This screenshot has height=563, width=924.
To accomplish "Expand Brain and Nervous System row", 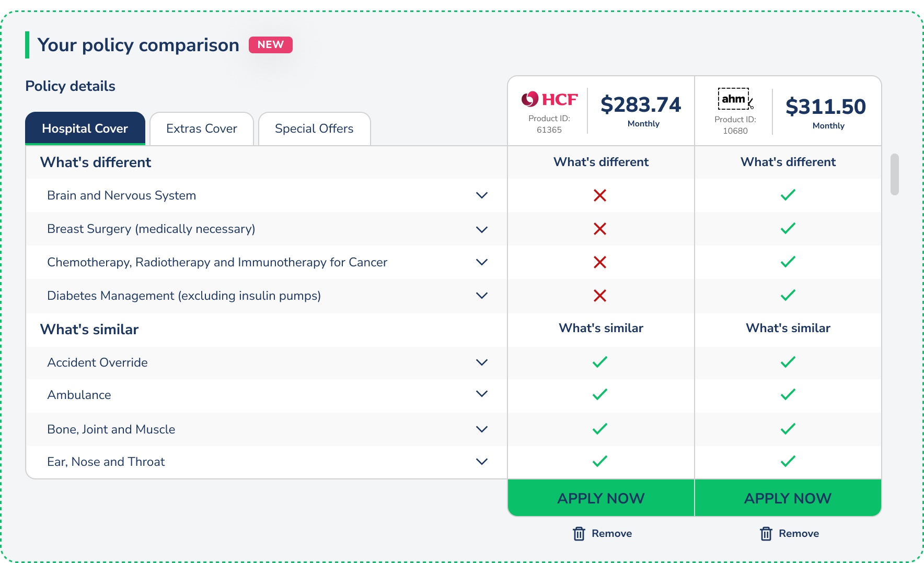I will coord(482,195).
